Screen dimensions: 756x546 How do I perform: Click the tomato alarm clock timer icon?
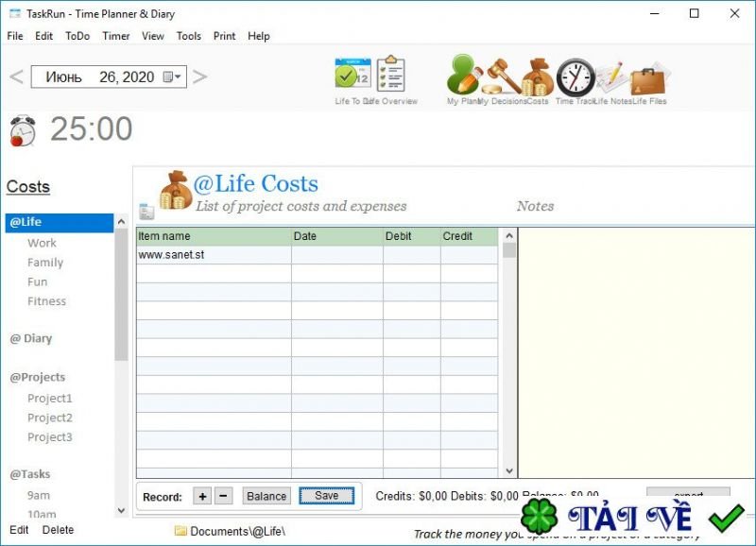click(23, 130)
